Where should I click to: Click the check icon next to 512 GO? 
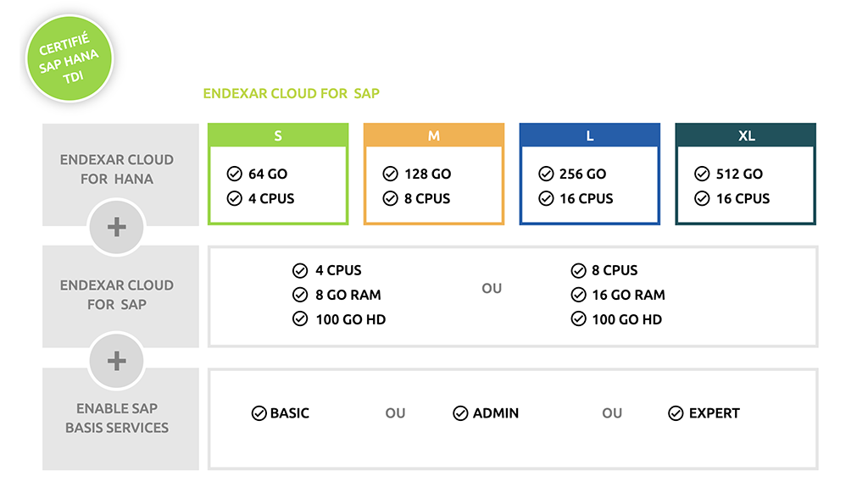702,174
